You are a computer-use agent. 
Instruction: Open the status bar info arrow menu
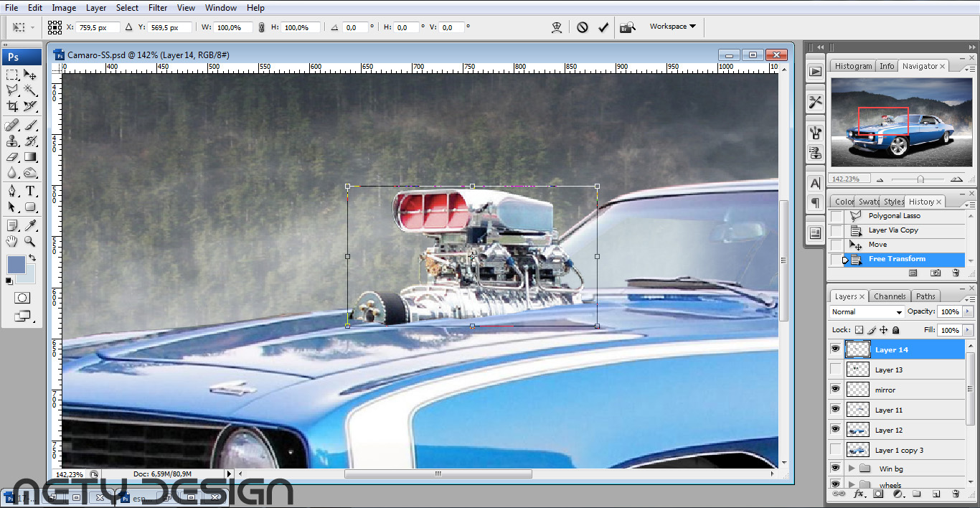tap(230, 474)
